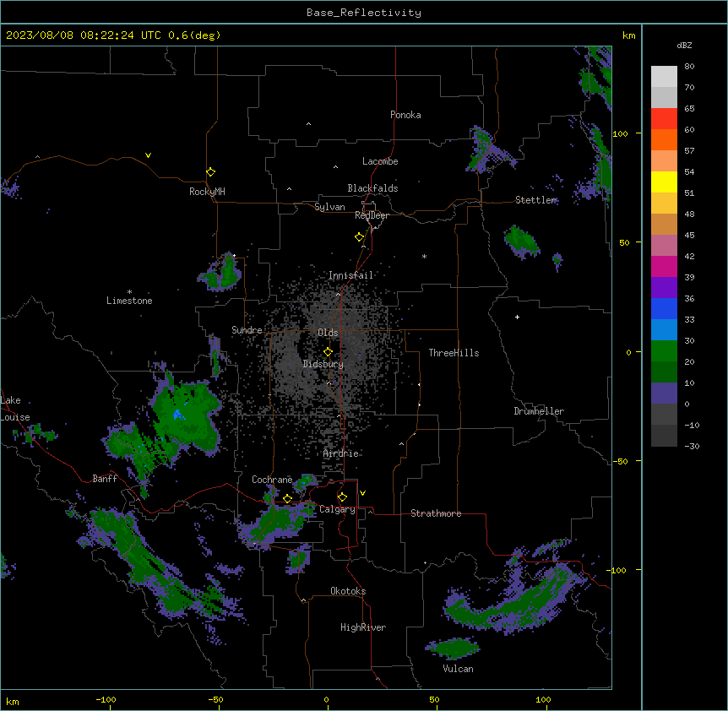This screenshot has height=711, width=728.
Task: Click the dBZ legend heading
Action: click(684, 45)
